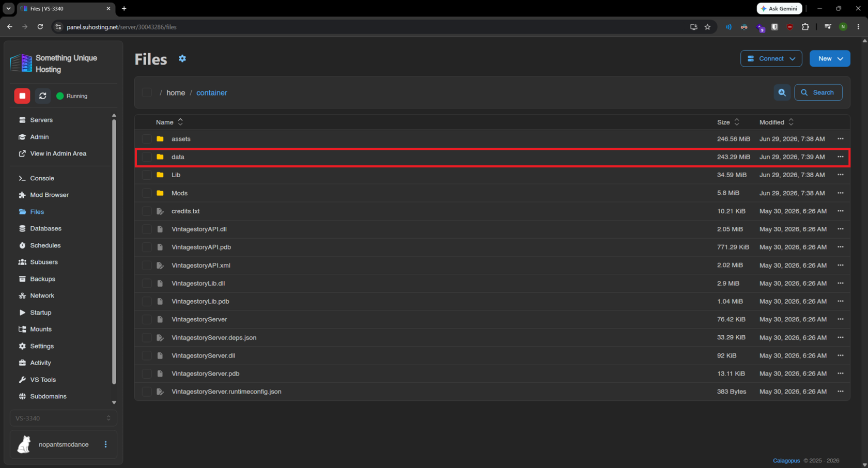Open user options next to nopantsmcdance
The width and height of the screenshot is (868, 468).
(106, 444)
